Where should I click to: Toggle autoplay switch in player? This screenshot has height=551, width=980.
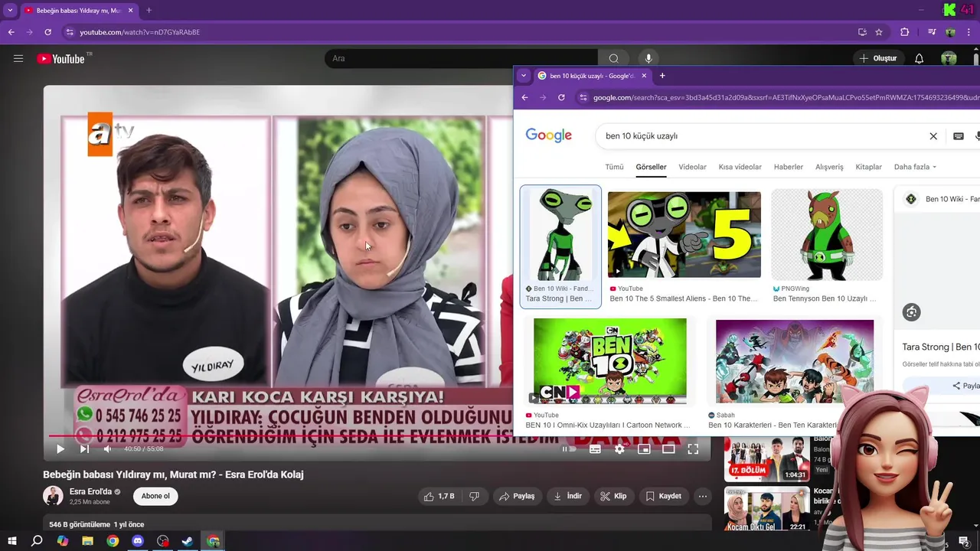coord(569,449)
